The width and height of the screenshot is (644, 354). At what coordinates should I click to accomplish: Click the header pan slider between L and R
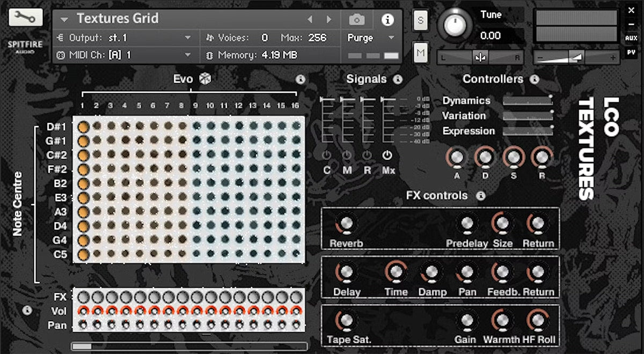(x=480, y=57)
